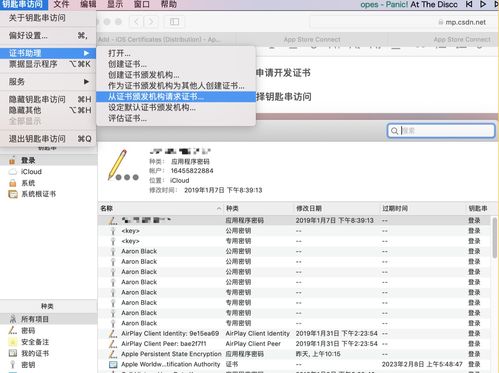Viewport: 499px width, 373px height.
Task: Filter by 我的证书 category icon
Action: click(x=13, y=353)
